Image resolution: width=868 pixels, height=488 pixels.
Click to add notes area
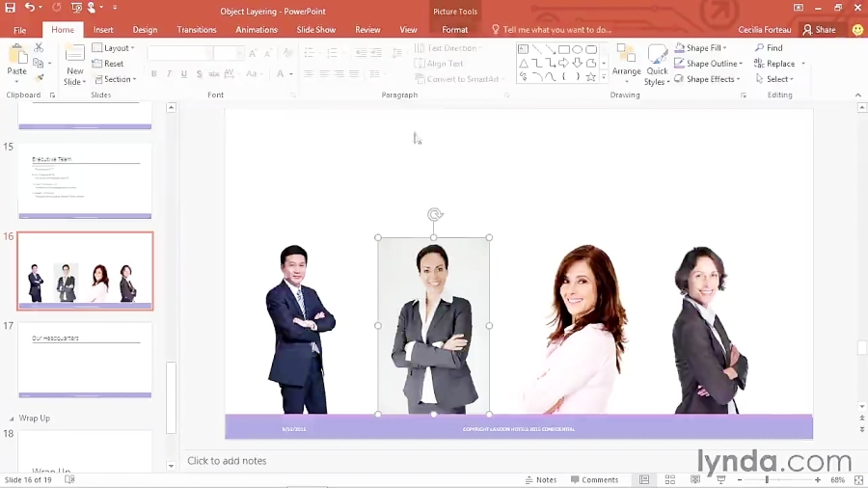pos(227,461)
